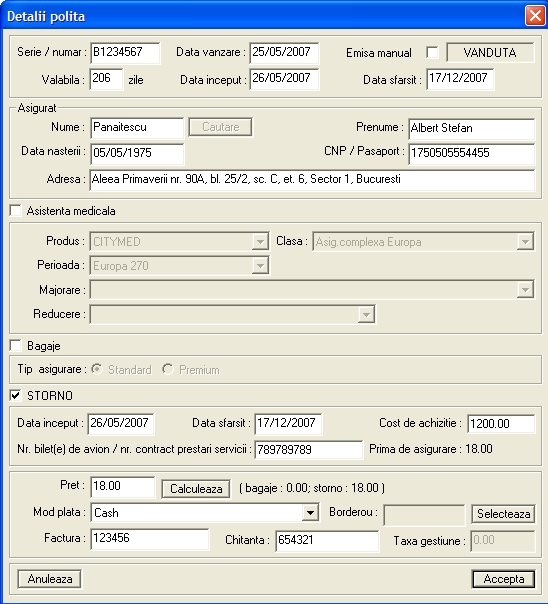Screen dimensions: 548x604
Task: Confirm with the Accepta button
Action: point(503,579)
